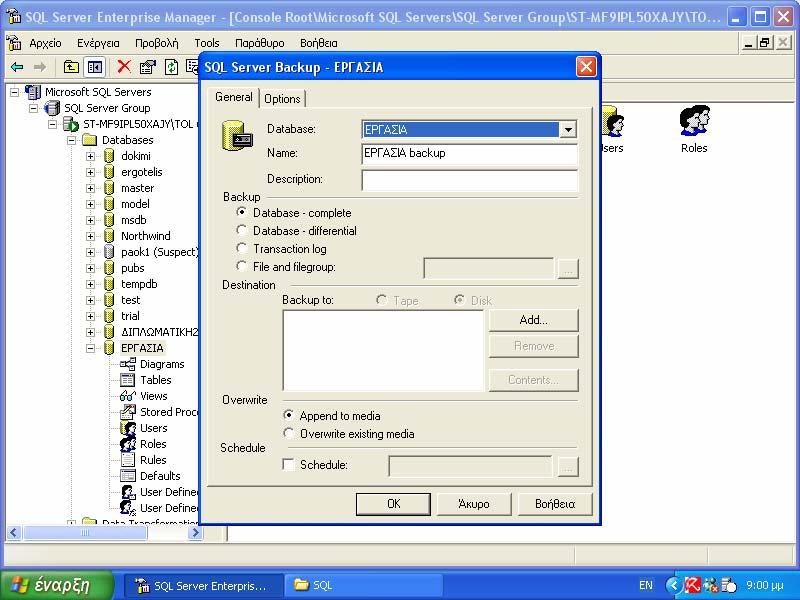Switch to the Options tab
This screenshot has width=800, height=600.
coord(282,98)
